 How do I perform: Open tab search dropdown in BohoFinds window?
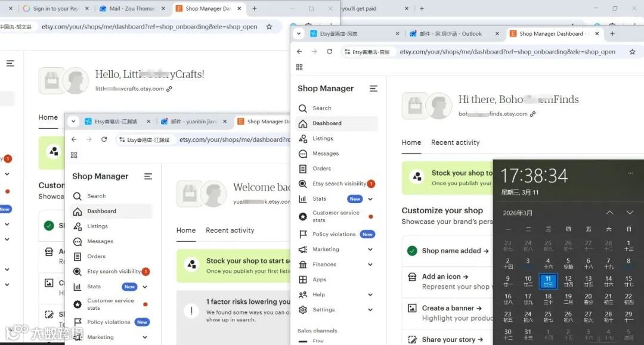299,33
